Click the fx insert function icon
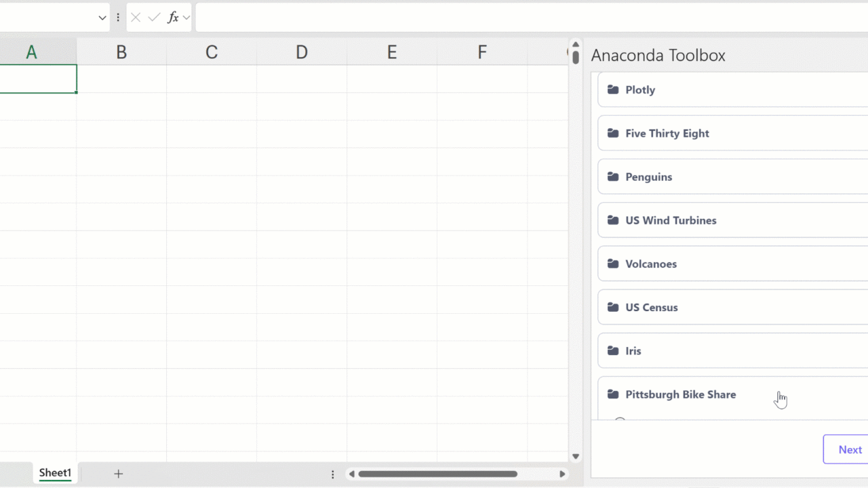The height and width of the screenshot is (488, 868). [x=173, y=18]
